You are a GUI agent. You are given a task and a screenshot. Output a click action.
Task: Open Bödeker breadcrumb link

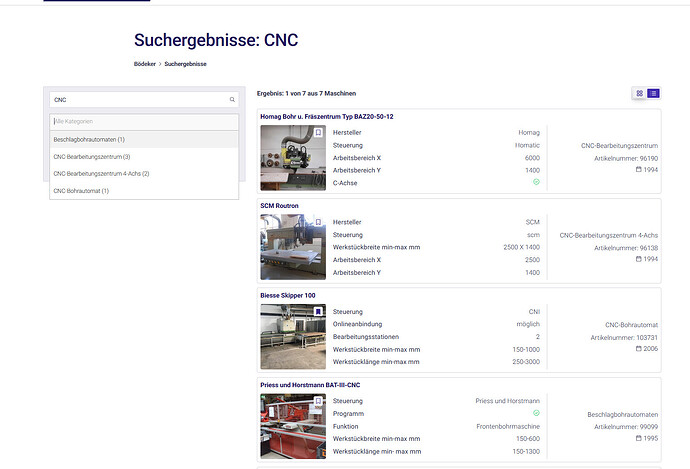pos(145,64)
